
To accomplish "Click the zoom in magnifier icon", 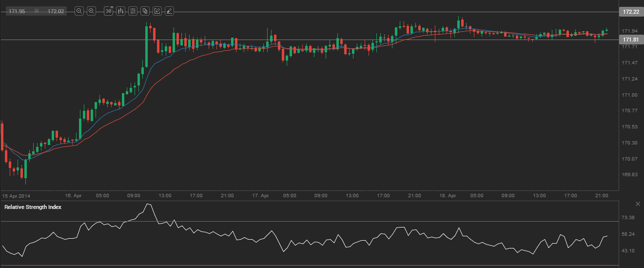I will tap(91, 11).
